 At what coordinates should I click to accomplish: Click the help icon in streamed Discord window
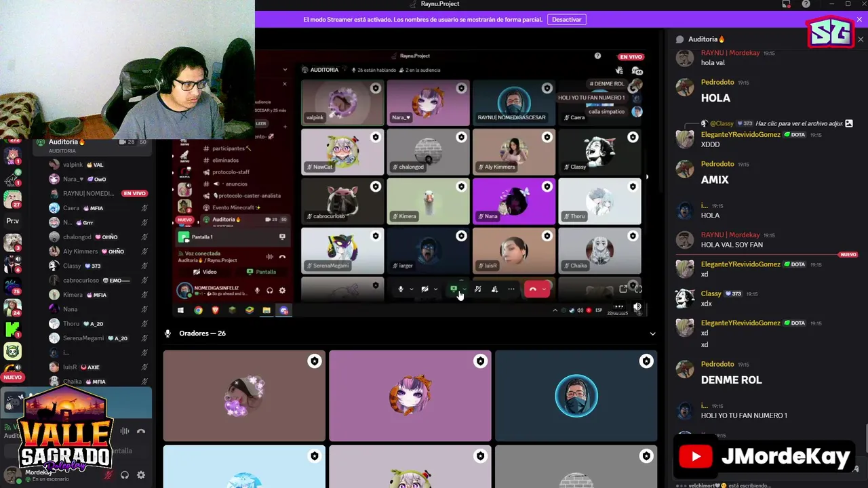point(597,56)
